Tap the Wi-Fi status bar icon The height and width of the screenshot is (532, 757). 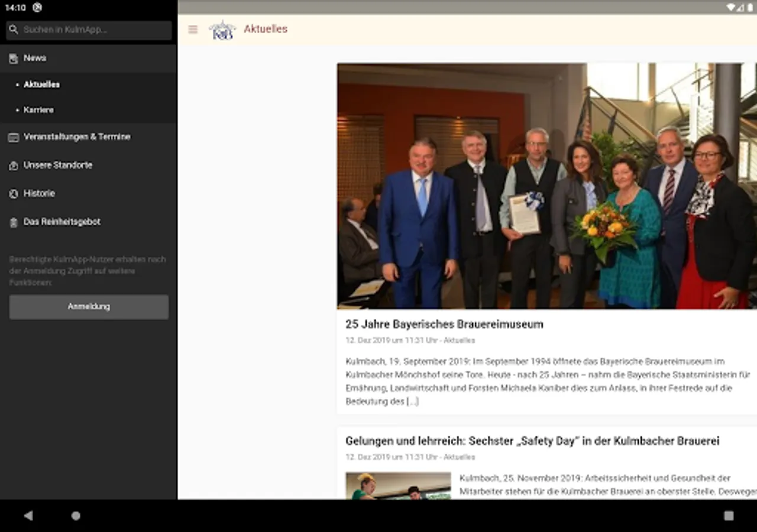coord(731,7)
